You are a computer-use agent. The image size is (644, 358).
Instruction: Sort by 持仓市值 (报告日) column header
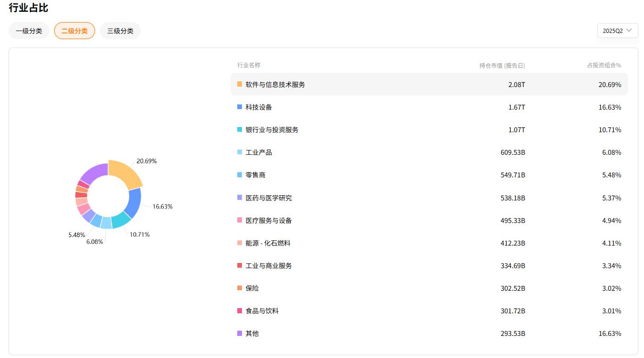pos(502,65)
